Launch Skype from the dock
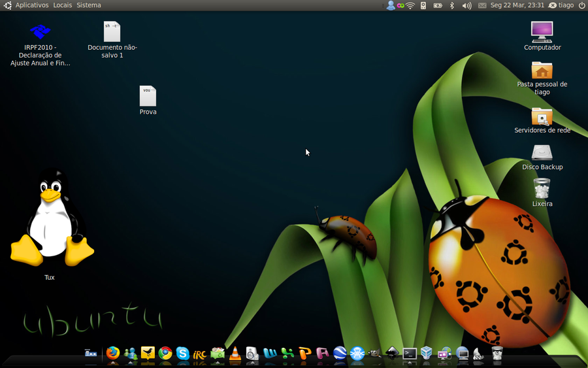This screenshot has height=368, width=588. (x=183, y=354)
